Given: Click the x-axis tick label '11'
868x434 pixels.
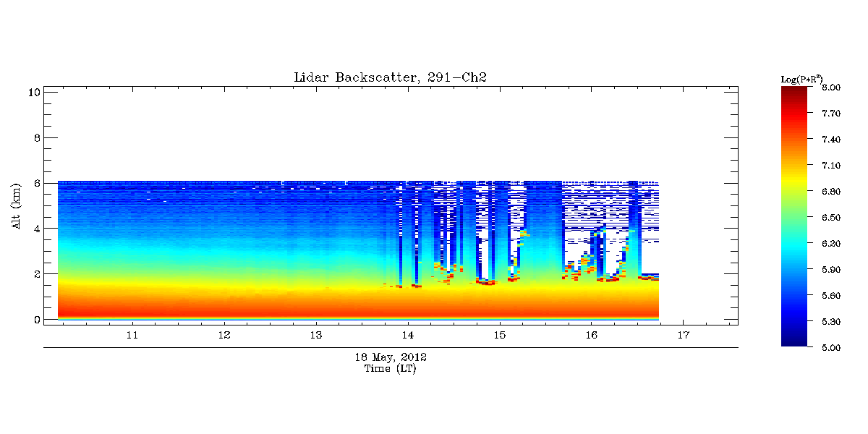Looking at the screenshot, I should (x=132, y=336).
